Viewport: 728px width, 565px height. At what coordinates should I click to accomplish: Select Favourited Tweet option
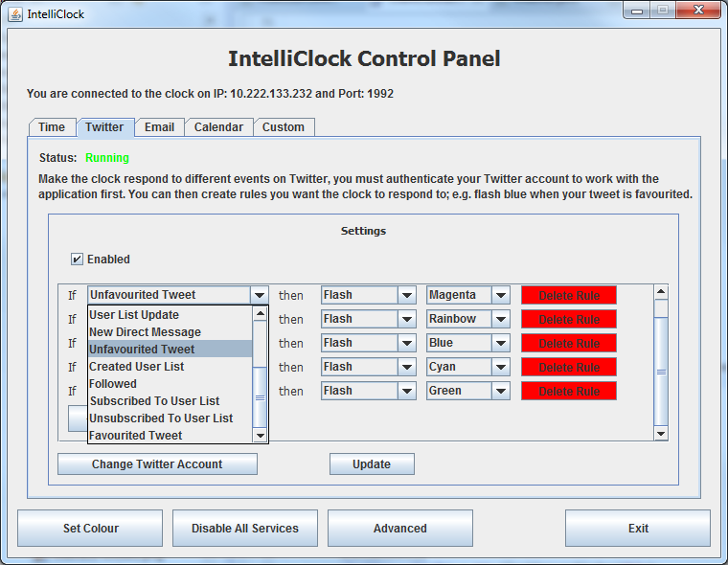point(171,435)
